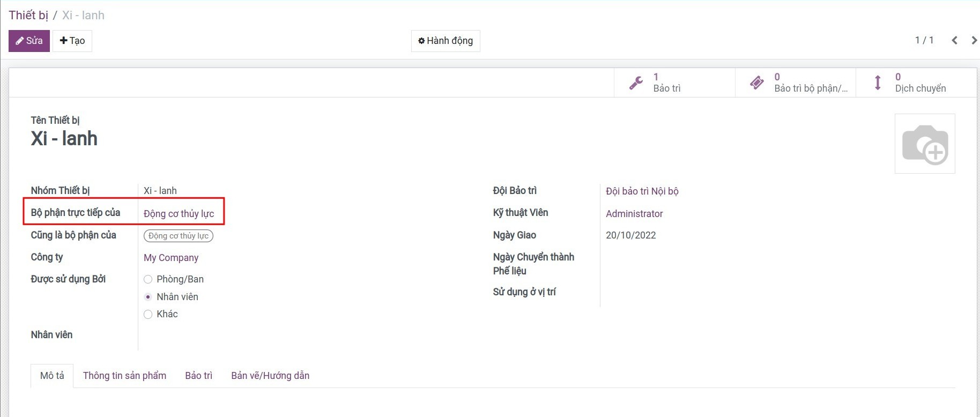
Task: Select the Phòng/Ban radio option
Action: pyautogui.click(x=149, y=279)
